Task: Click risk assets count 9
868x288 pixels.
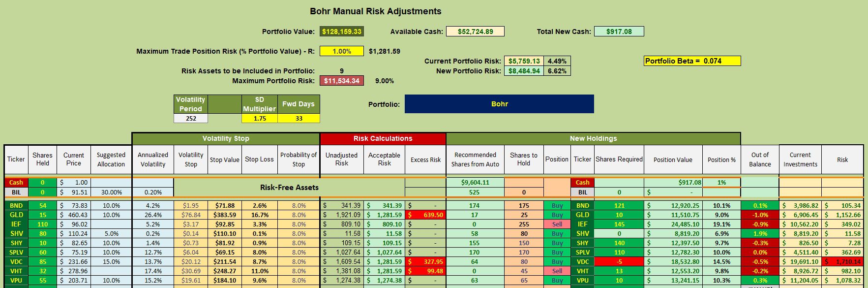Action: pos(342,71)
